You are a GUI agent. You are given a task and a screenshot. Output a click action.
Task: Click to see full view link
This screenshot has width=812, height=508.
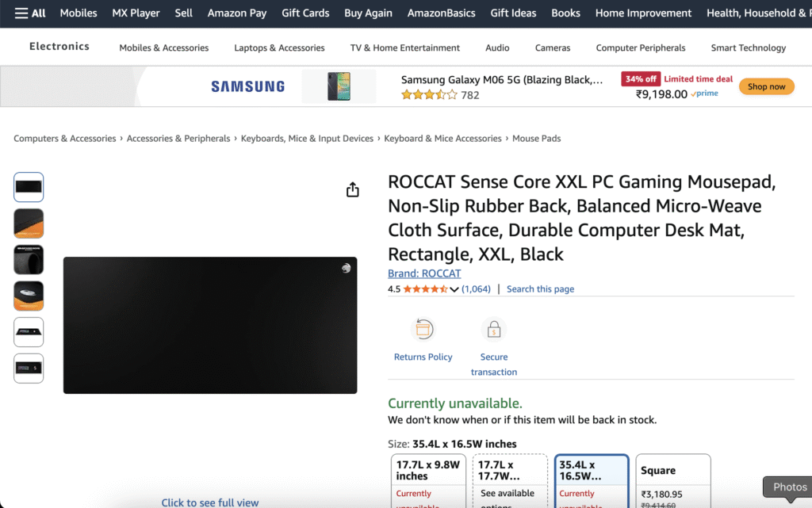coord(209,502)
